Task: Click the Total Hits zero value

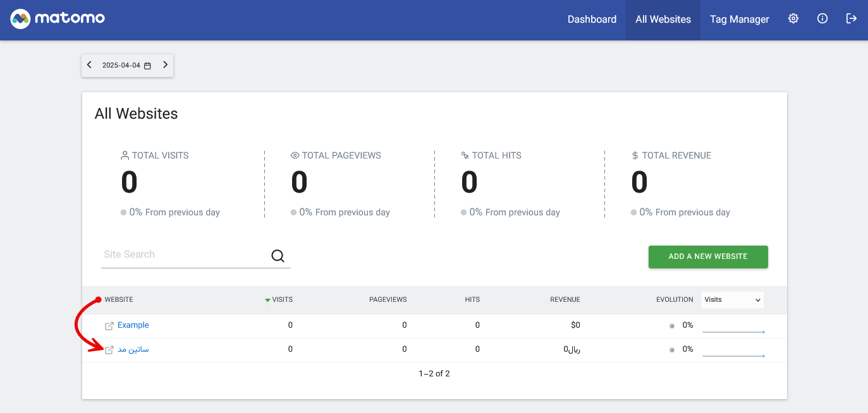Action: (x=469, y=183)
